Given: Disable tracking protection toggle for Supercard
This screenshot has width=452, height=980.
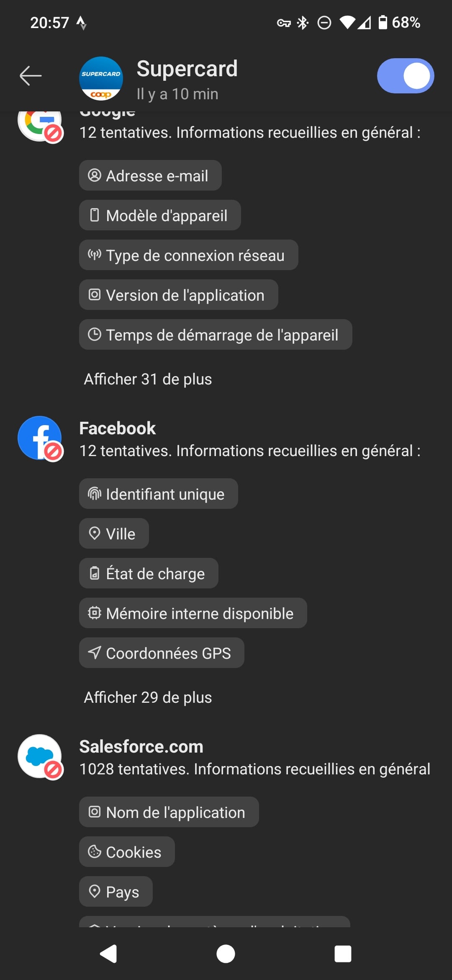Looking at the screenshot, I should 406,76.
